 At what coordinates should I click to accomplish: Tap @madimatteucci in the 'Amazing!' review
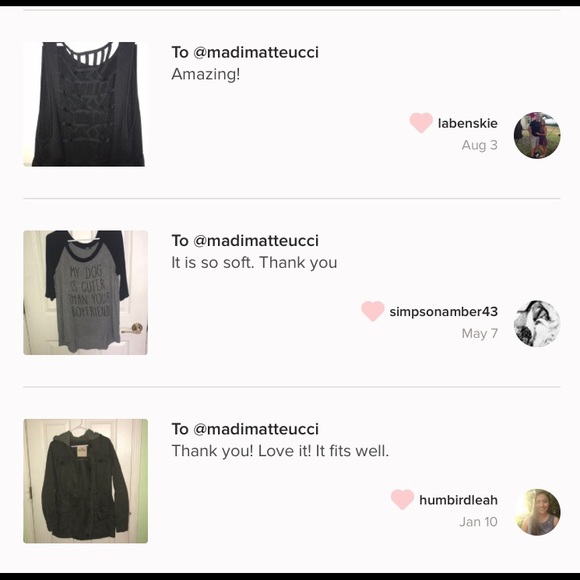point(256,52)
